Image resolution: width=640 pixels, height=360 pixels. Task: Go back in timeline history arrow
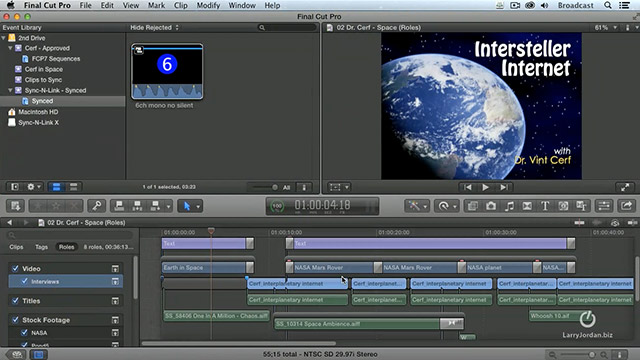click(x=9, y=222)
